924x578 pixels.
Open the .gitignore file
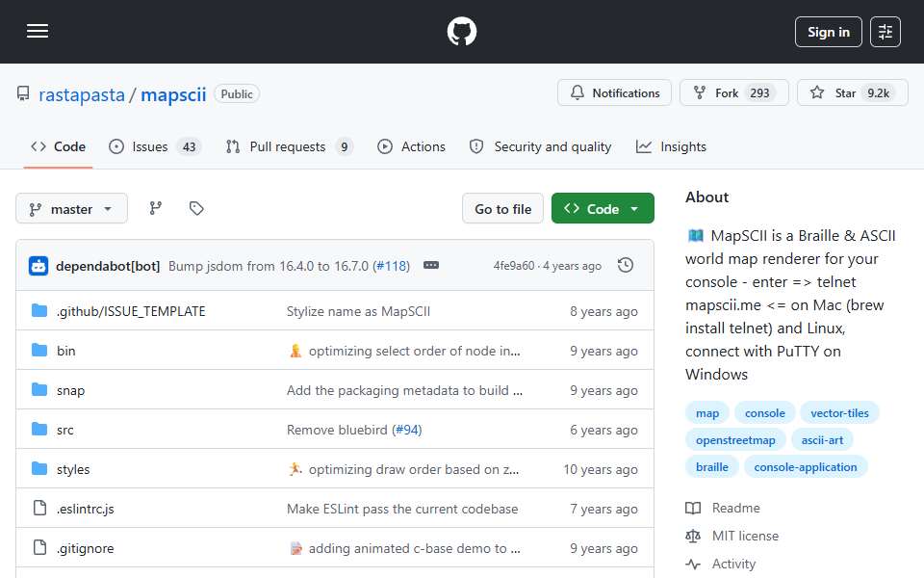[86, 548]
